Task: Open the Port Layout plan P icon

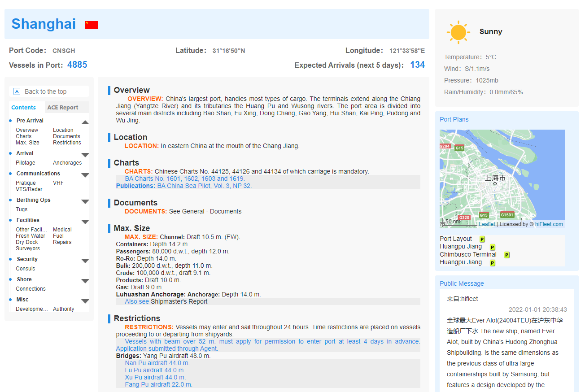Action: (x=482, y=239)
